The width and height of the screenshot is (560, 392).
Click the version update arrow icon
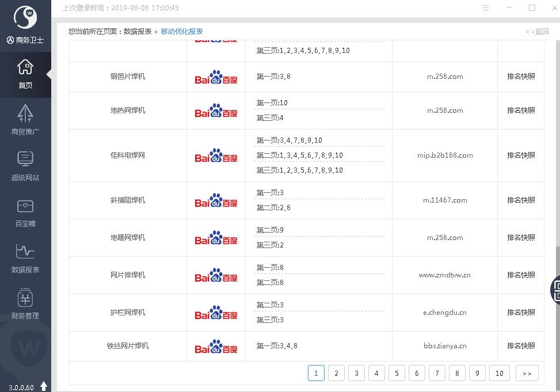pyautogui.click(x=44, y=386)
